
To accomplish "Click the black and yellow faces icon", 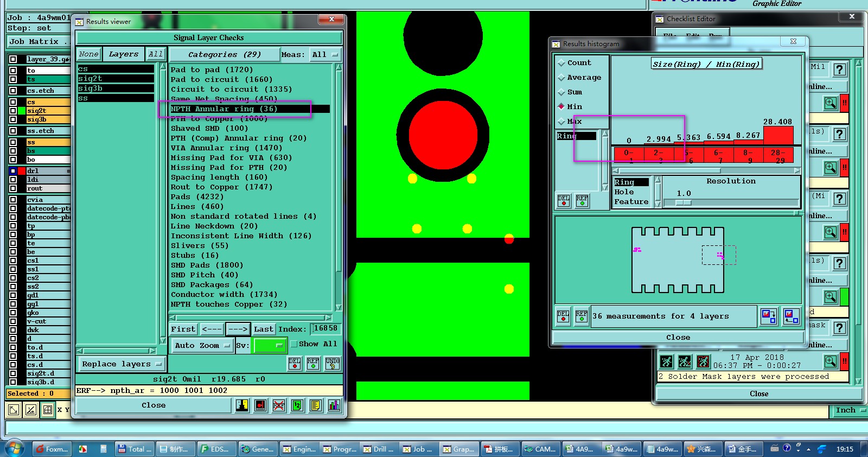I will pos(242,405).
